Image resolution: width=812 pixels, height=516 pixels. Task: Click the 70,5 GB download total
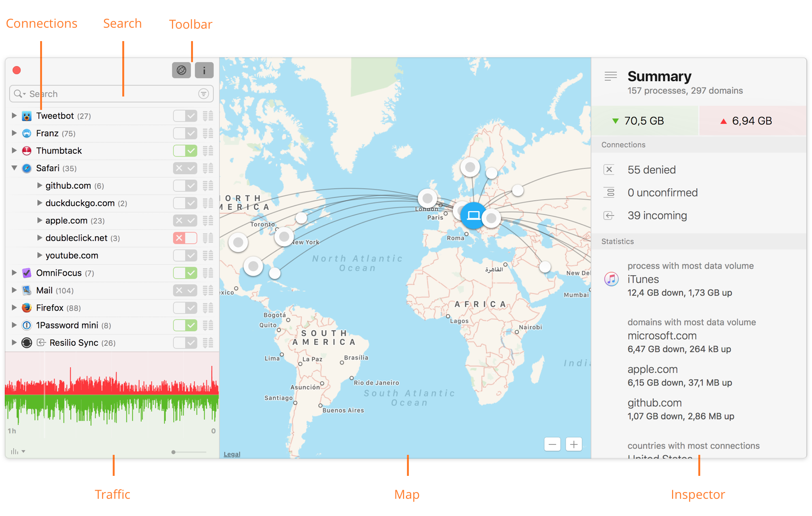tap(645, 121)
